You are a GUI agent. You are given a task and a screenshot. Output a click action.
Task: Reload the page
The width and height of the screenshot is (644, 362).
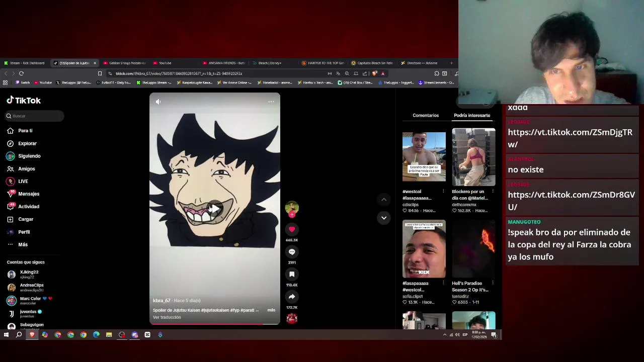click(x=22, y=73)
